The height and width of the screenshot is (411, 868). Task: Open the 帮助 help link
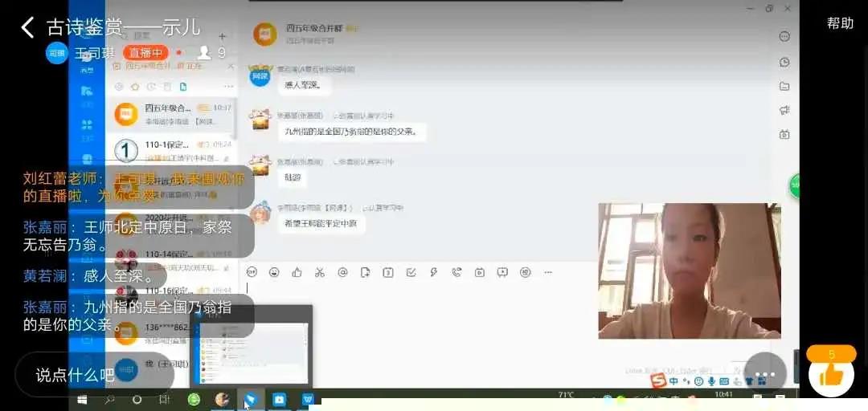click(x=840, y=23)
